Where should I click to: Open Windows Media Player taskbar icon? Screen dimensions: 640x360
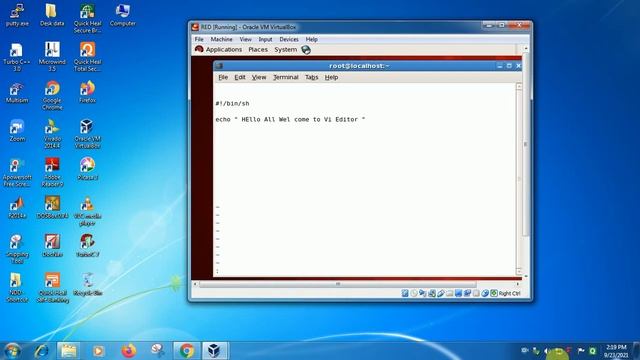coord(98,351)
